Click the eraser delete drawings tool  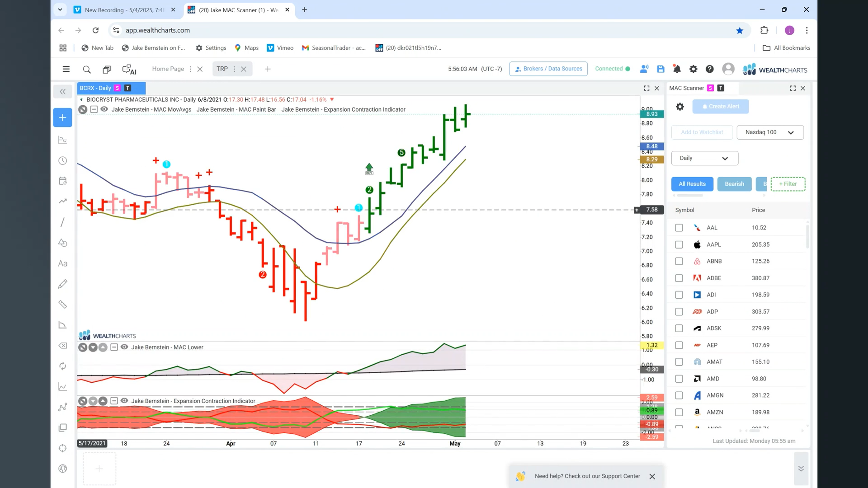(63, 346)
